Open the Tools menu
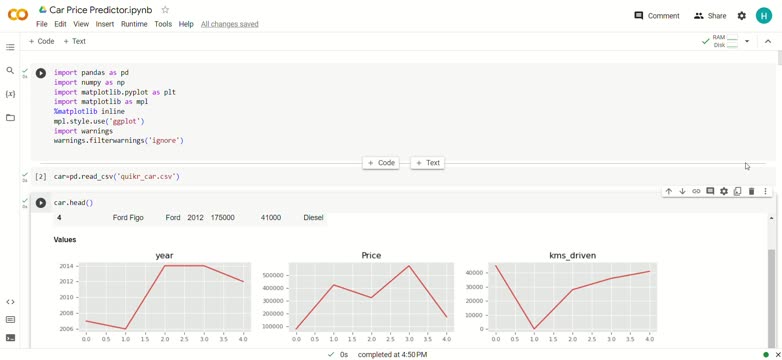This screenshot has height=360, width=782. (163, 24)
